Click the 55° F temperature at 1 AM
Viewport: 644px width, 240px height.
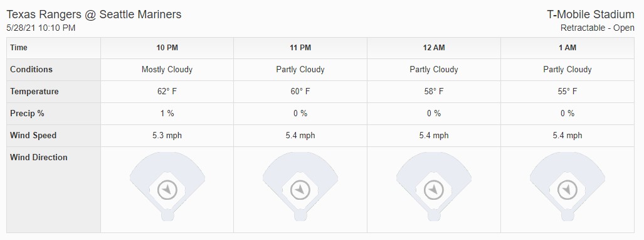(567, 91)
